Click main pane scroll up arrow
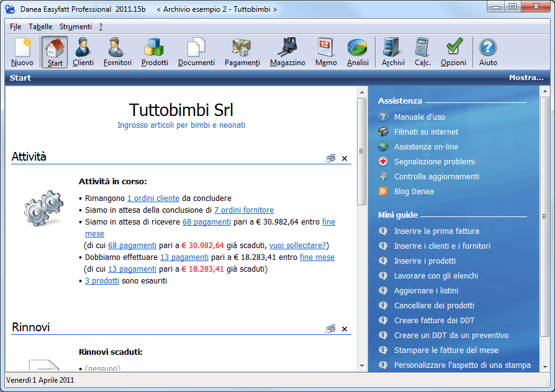The image size is (555, 392). [x=362, y=92]
